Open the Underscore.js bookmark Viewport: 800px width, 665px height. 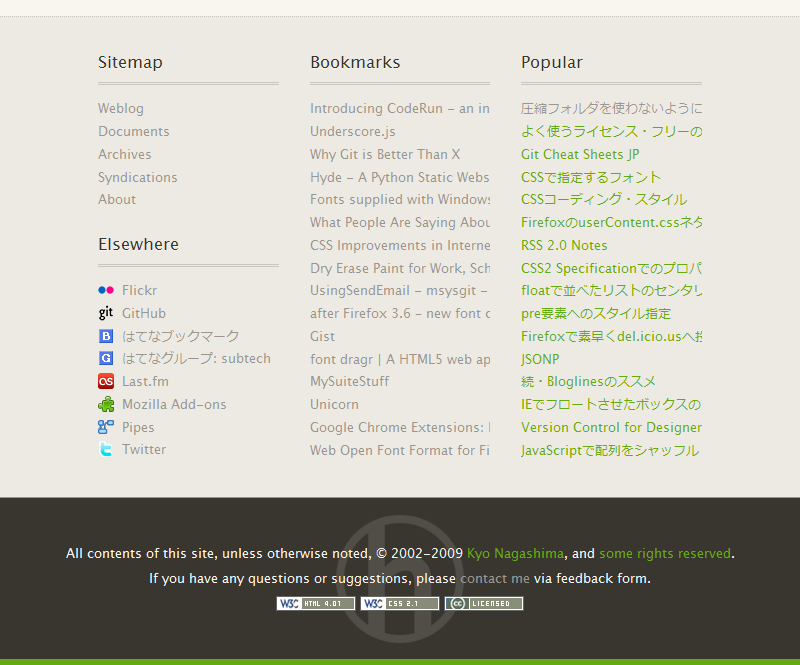352,131
